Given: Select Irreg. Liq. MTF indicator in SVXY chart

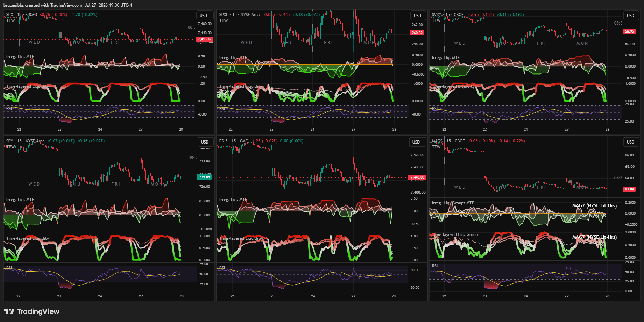Looking at the screenshot, I should pos(446,58).
